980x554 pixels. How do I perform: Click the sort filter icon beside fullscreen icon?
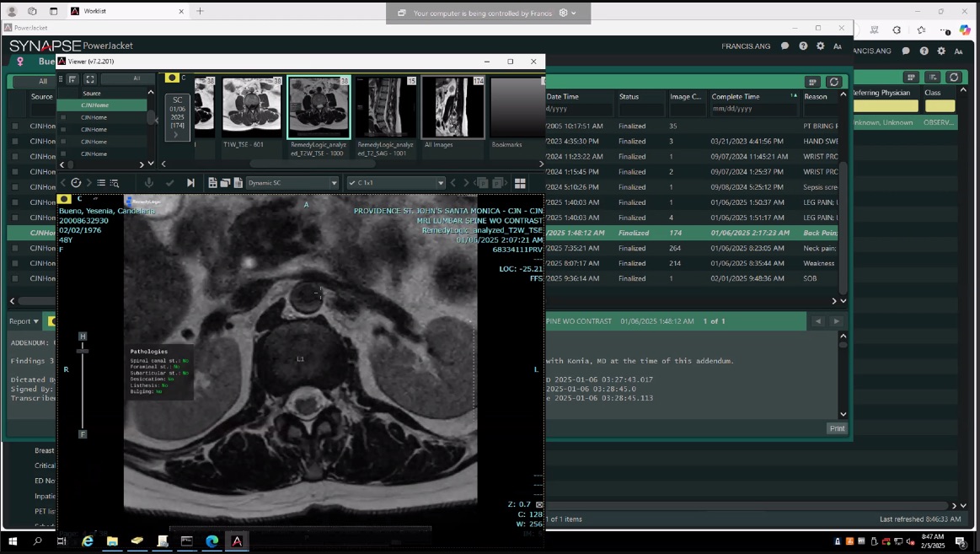tap(72, 78)
